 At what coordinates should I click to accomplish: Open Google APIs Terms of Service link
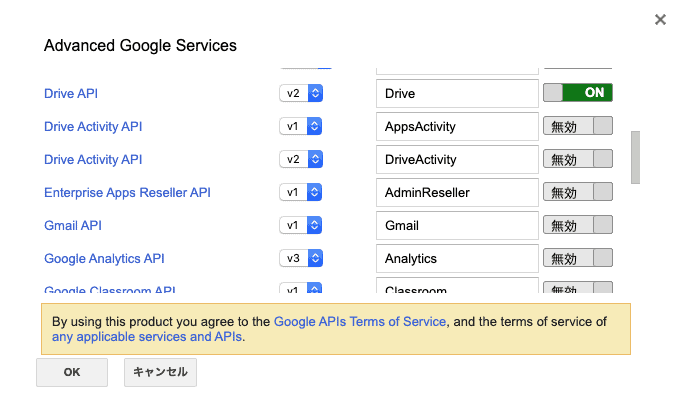coord(360,322)
